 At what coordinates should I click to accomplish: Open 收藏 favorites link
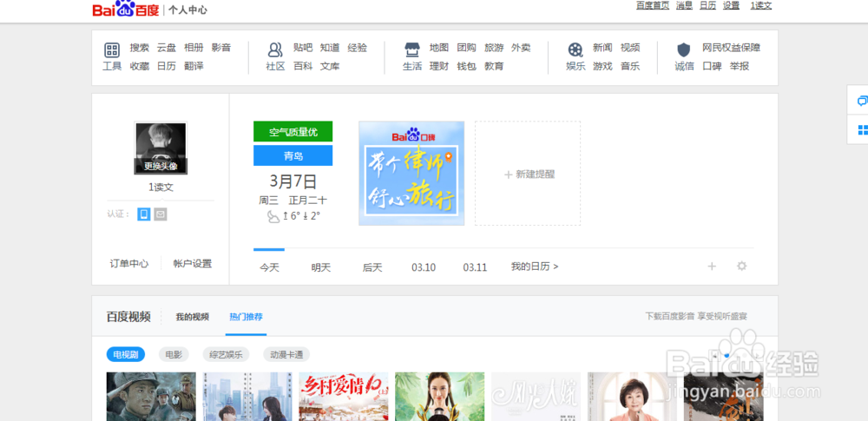coord(140,66)
